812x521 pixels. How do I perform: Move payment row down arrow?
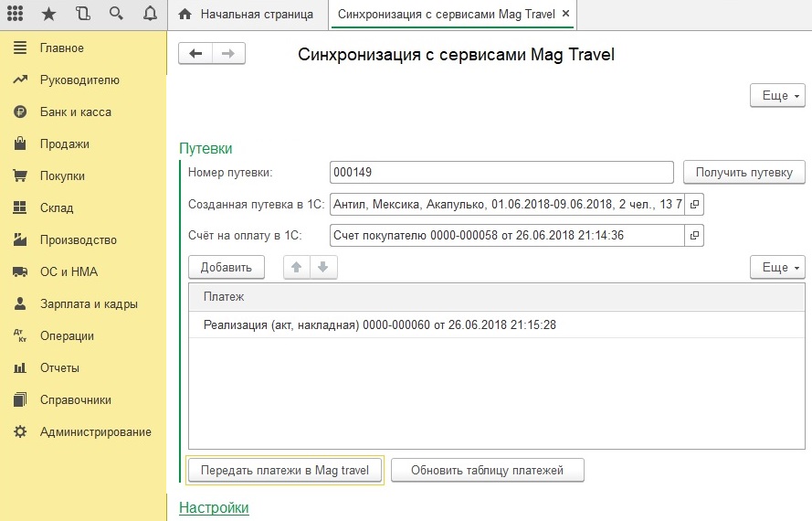pyautogui.click(x=323, y=268)
